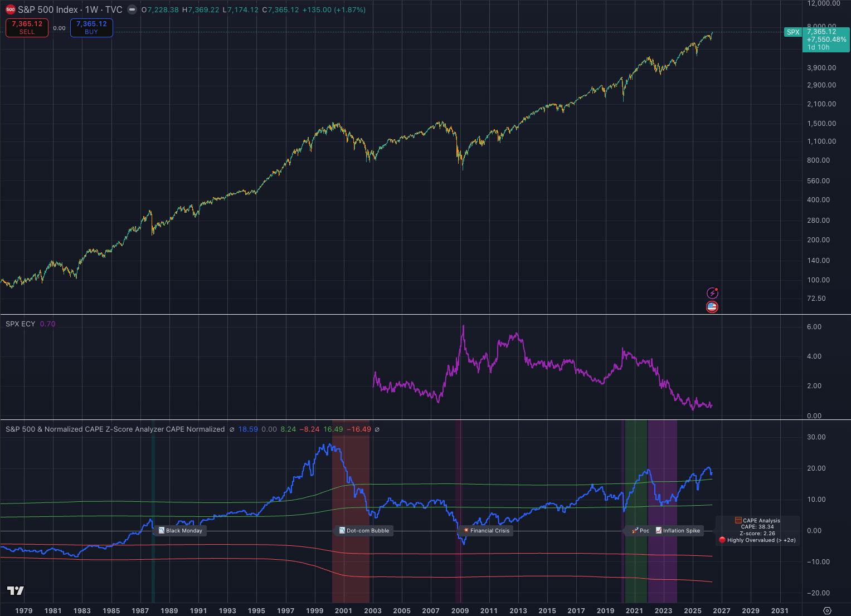Click the Low value 7,174.12
The height and width of the screenshot is (616, 851).
tap(242, 9)
